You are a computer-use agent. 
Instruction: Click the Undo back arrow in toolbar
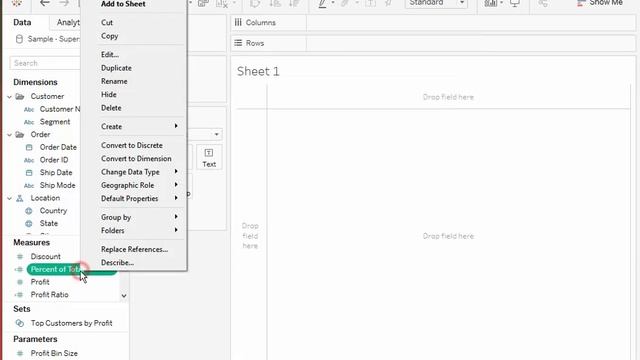point(44,3)
